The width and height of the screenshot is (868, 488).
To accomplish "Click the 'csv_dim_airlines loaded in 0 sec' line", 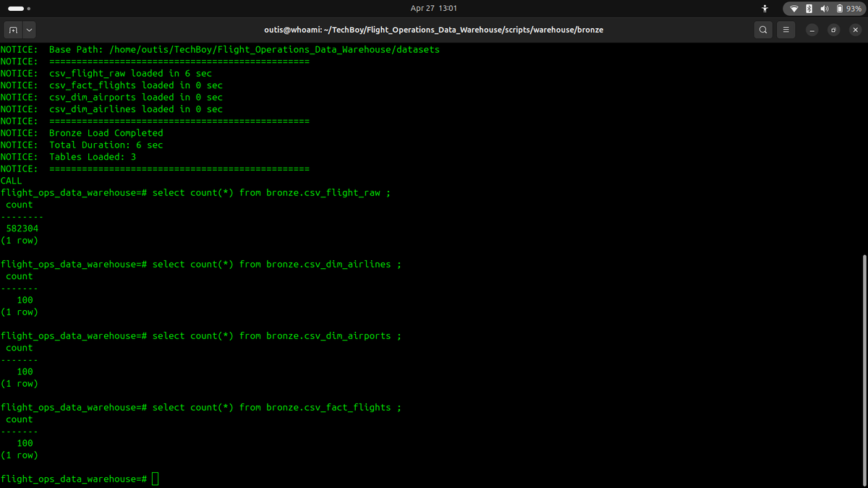I will (x=112, y=109).
